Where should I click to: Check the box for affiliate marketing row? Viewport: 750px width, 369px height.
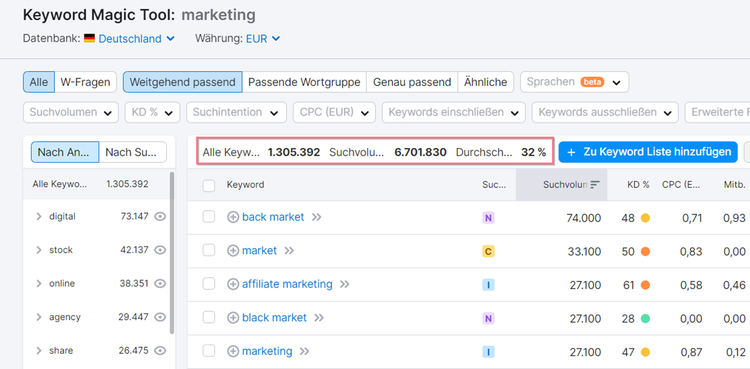click(x=209, y=284)
